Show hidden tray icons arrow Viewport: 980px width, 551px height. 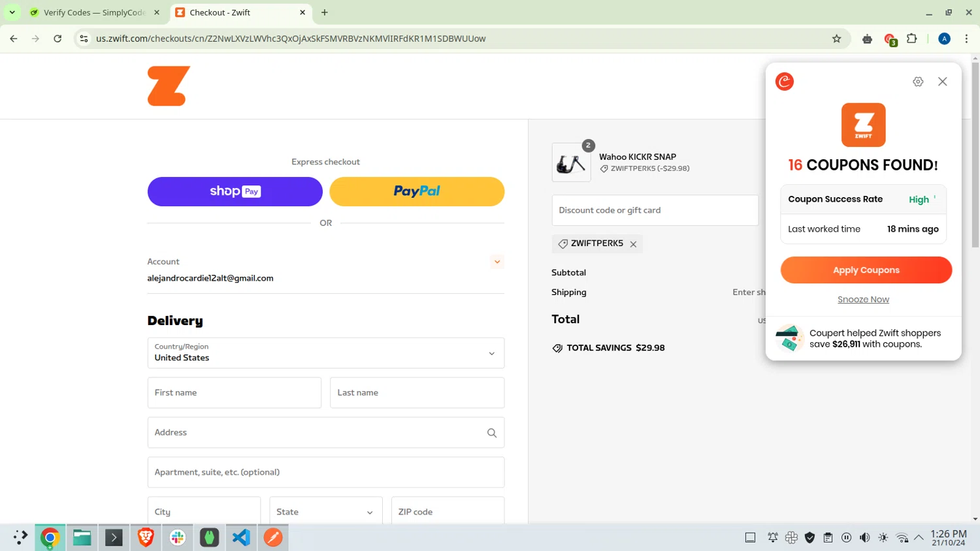(919, 537)
